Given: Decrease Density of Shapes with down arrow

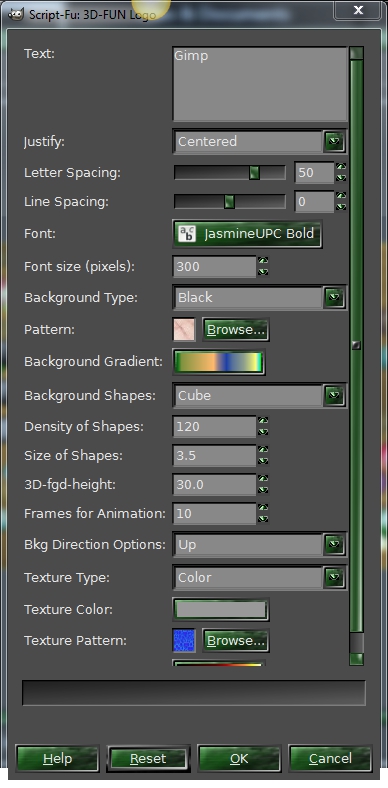Looking at the screenshot, I should 263,432.
